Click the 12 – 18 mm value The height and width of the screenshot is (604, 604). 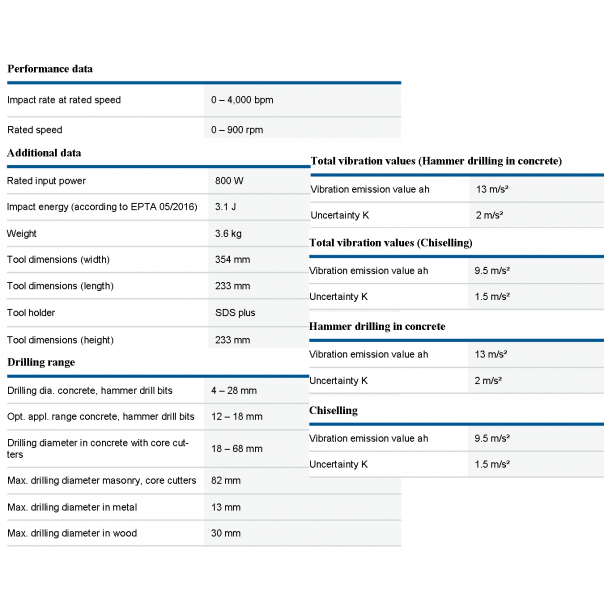tap(237, 417)
